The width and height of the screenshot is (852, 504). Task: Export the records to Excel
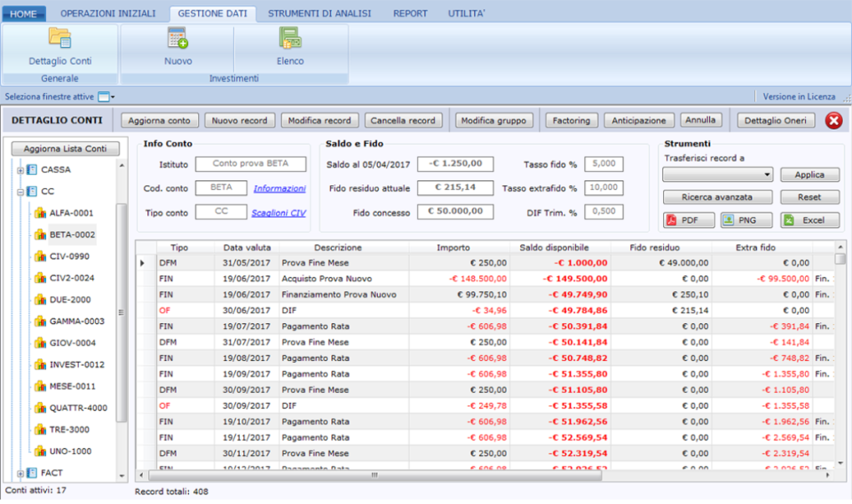[x=809, y=220]
